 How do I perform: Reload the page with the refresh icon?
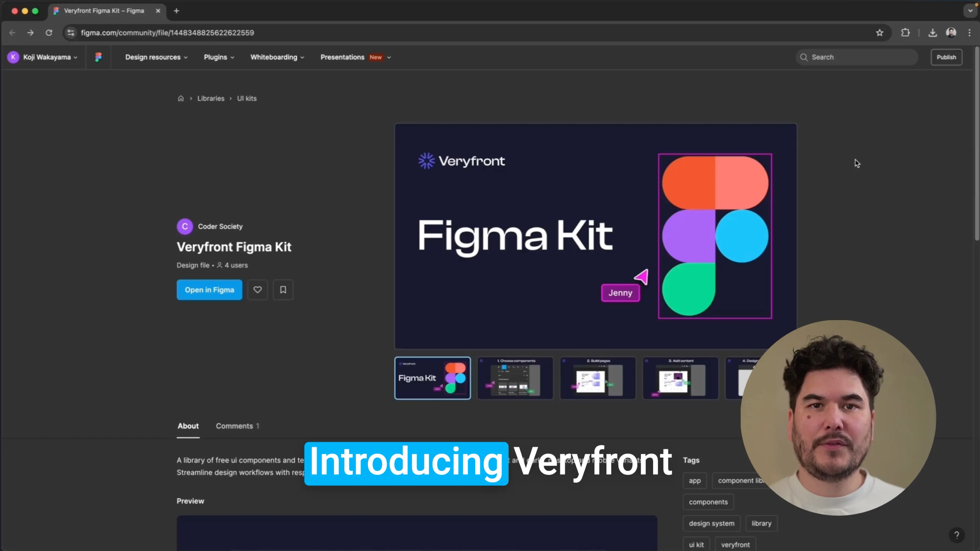(49, 33)
